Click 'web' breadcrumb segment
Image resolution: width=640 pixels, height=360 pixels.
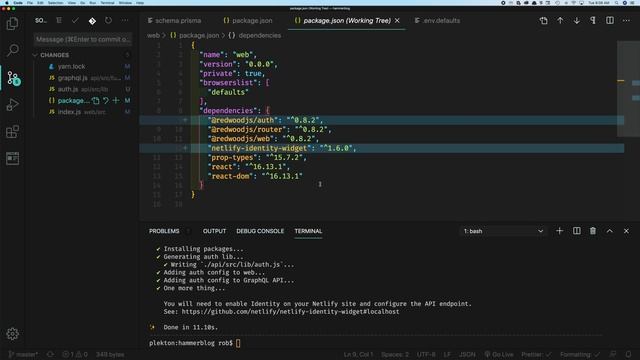153,36
